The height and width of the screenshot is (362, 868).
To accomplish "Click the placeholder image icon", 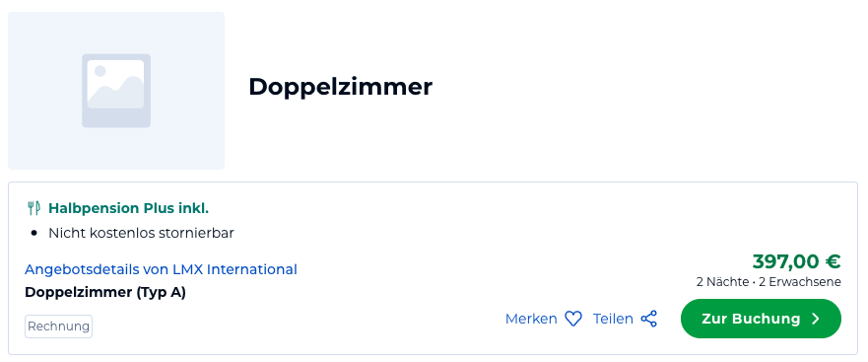I will [x=116, y=91].
